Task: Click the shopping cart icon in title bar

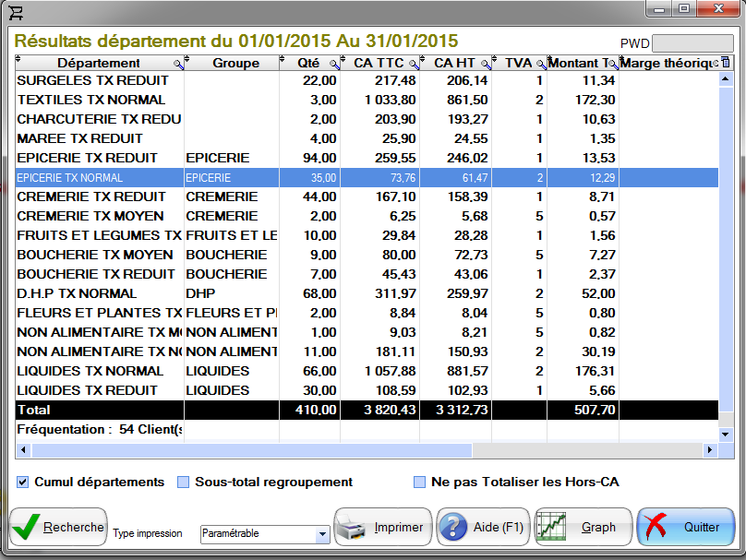Action: tap(16, 11)
